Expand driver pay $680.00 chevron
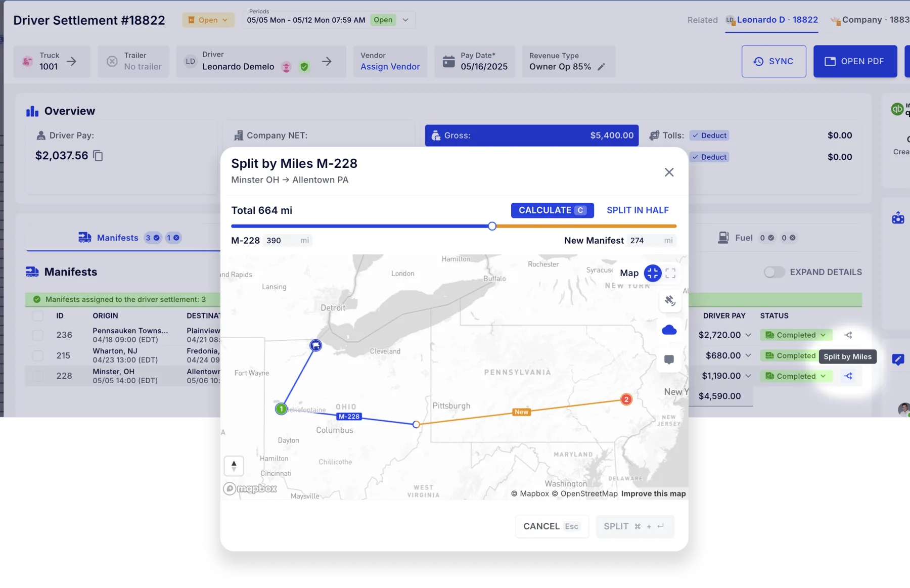This screenshot has width=910, height=588. (748, 355)
